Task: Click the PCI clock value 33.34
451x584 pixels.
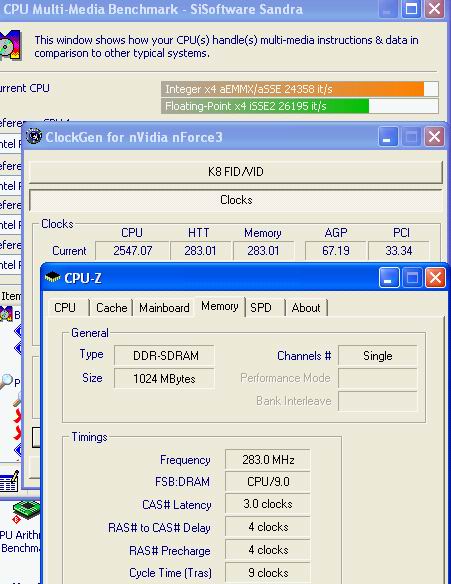Action: (398, 251)
